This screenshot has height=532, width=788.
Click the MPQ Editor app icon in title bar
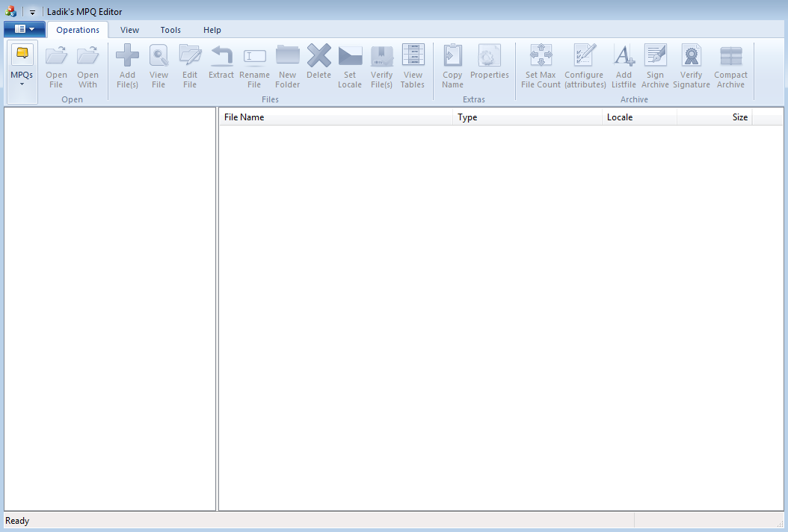point(10,11)
